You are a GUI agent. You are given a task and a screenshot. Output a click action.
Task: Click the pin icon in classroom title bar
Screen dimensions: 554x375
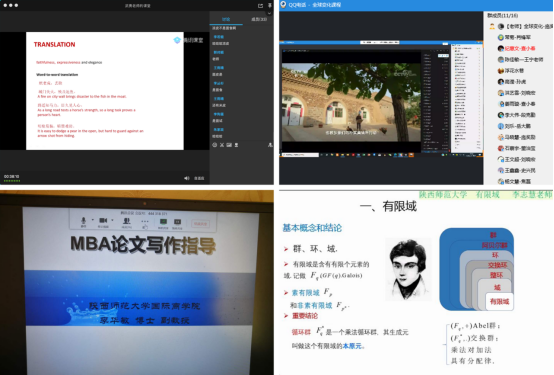[x=270, y=5]
